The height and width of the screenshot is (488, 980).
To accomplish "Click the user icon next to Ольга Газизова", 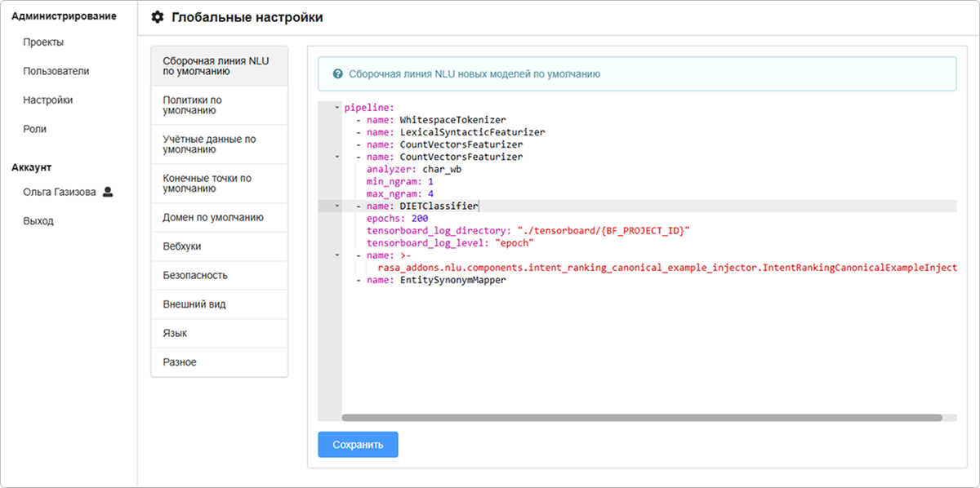I will [x=108, y=192].
